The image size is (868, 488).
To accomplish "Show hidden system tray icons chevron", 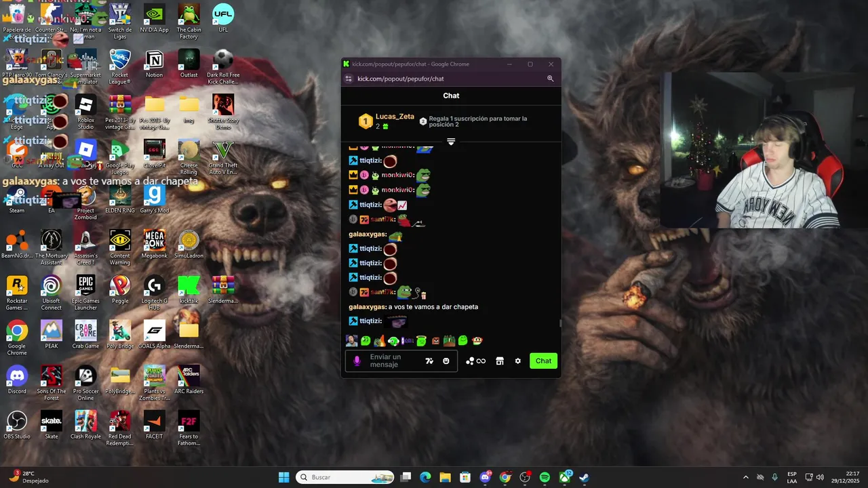I will click(x=746, y=477).
